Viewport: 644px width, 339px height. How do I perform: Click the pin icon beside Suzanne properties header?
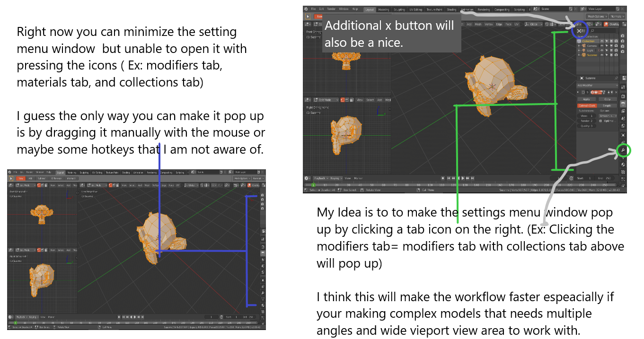pyautogui.click(x=616, y=78)
